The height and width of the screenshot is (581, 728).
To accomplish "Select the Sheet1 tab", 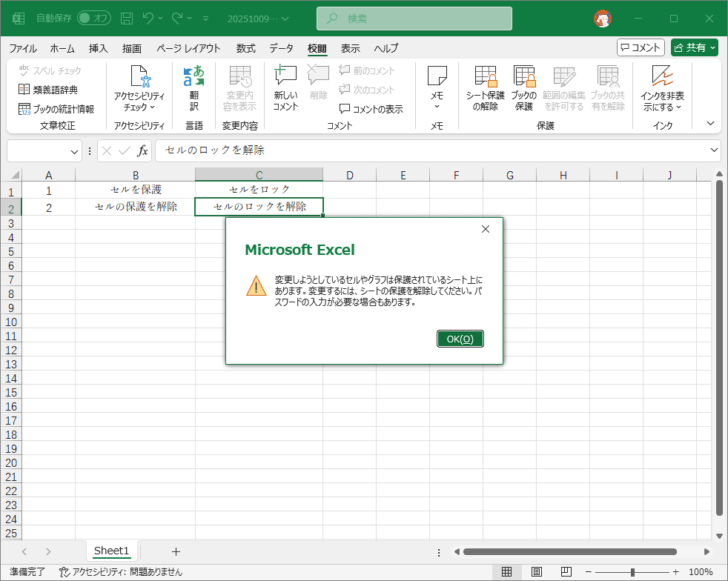I will point(111,551).
